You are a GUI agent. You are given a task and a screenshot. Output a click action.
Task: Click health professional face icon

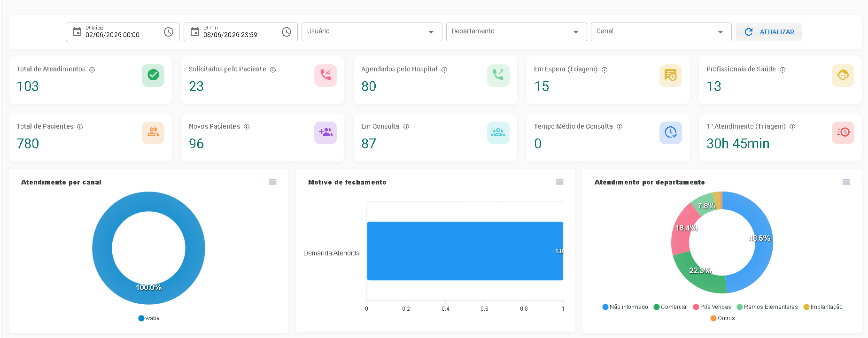coord(843,75)
